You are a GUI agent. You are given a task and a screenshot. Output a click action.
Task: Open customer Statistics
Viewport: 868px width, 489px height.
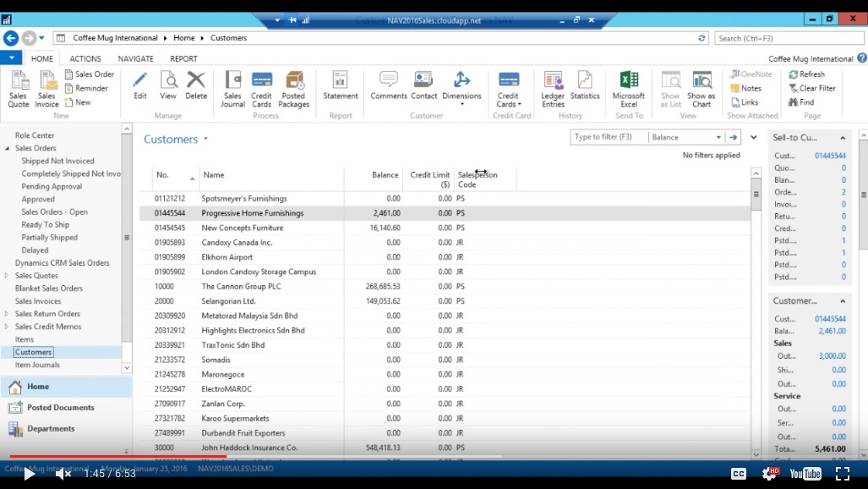(x=586, y=89)
